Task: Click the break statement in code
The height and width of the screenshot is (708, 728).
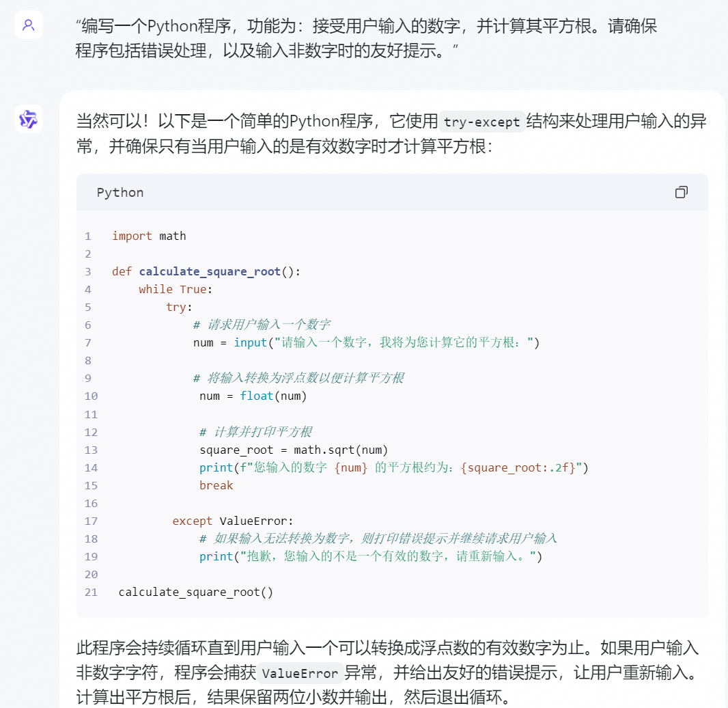Action: click(216, 485)
